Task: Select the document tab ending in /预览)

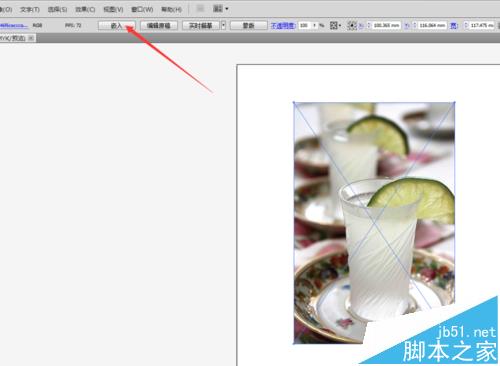Action: coord(13,38)
